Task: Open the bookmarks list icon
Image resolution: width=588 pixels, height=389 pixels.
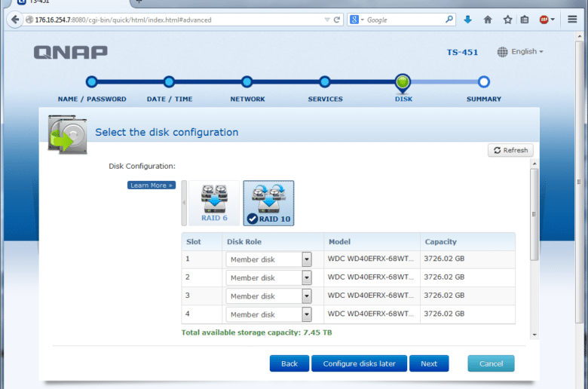Action: tap(525, 20)
